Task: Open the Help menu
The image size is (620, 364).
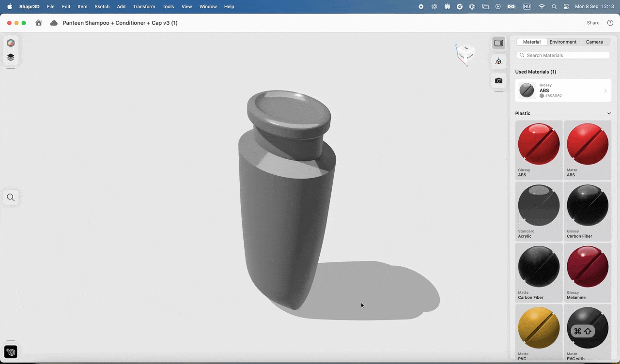Action: point(229,6)
